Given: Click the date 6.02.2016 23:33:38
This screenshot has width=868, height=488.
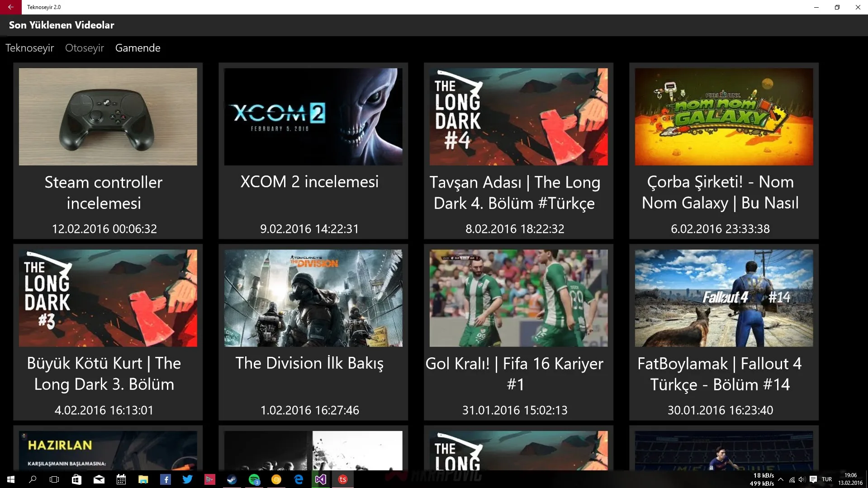Looking at the screenshot, I should point(720,229).
